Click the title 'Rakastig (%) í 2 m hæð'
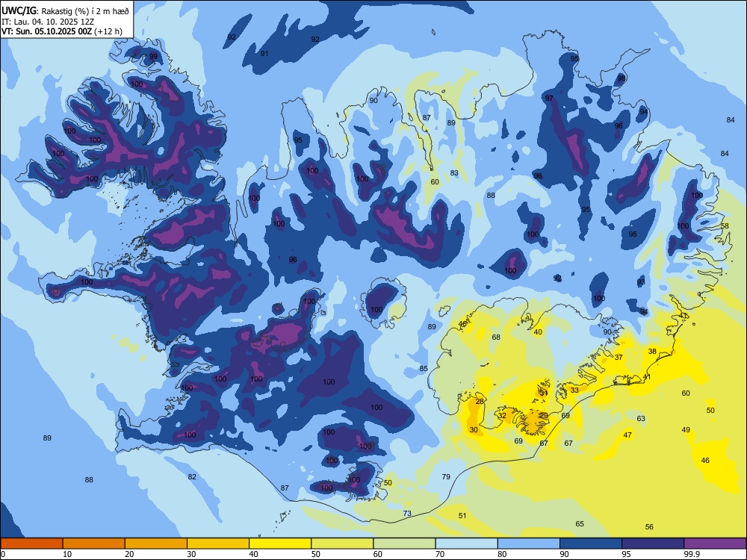Screen dimensions: 747x560 click(85, 11)
